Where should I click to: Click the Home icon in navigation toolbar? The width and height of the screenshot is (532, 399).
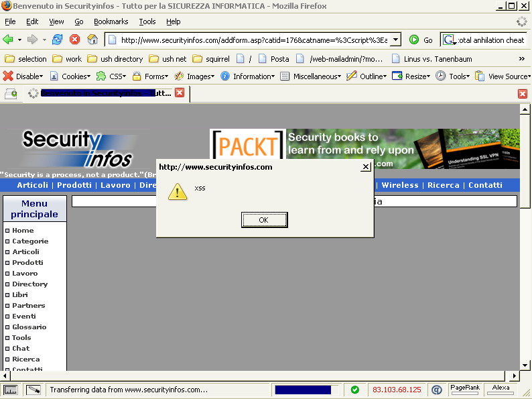pos(92,40)
